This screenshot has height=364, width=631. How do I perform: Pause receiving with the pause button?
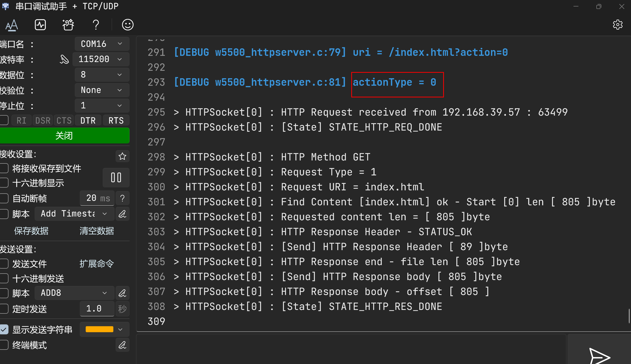[116, 177]
